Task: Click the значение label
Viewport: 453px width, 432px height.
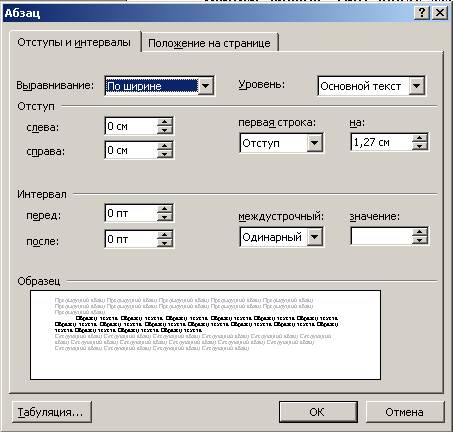Action: (374, 217)
